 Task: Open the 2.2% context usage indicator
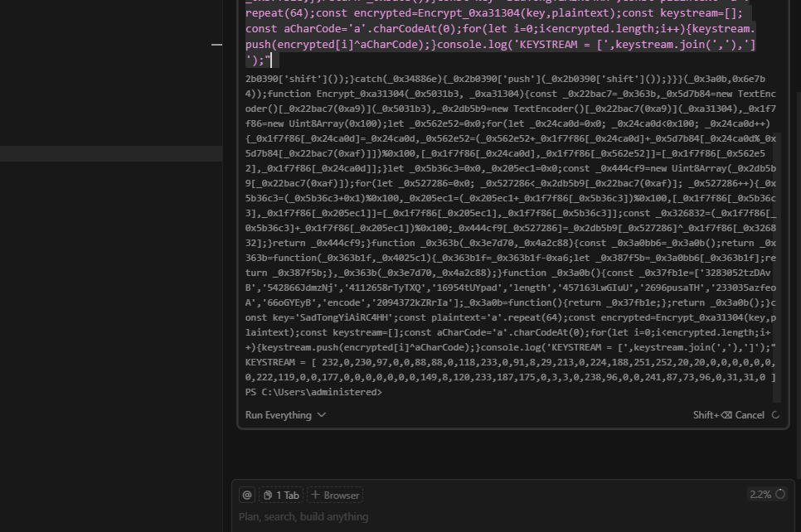[x=760, y=494]
